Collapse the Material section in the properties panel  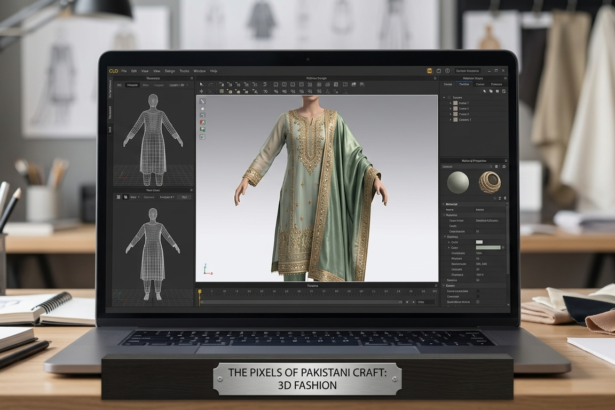coord(444,203)
